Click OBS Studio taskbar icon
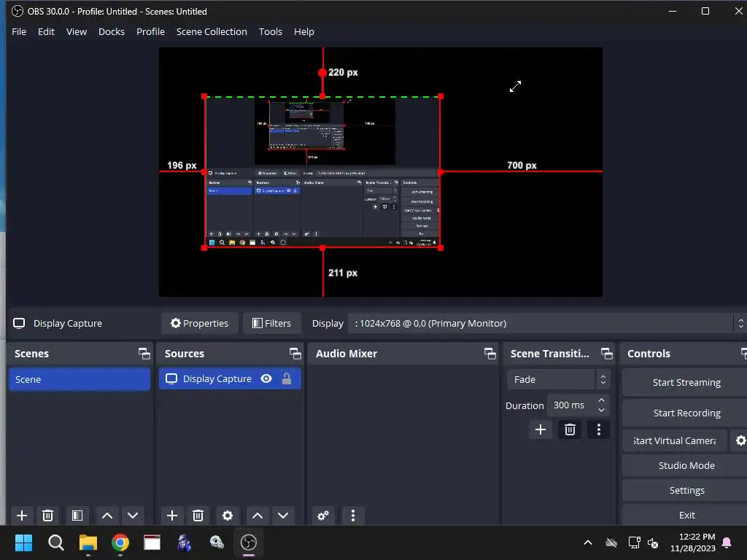 coord(249,542)
